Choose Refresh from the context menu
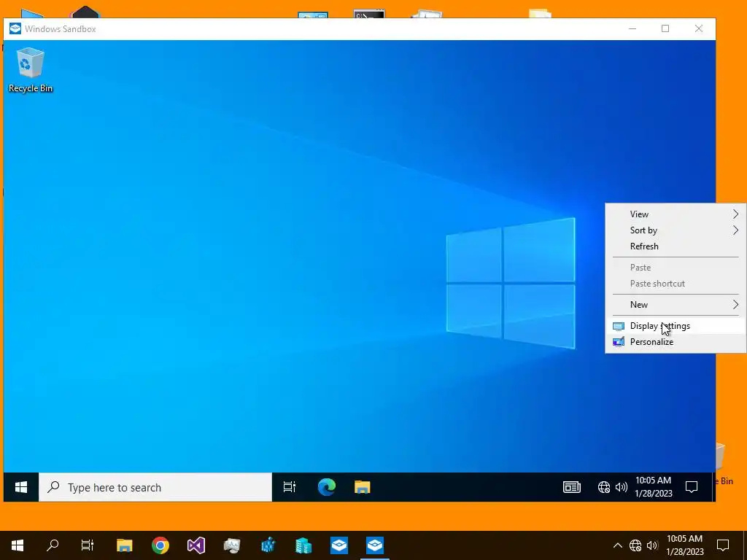The width and height of the screenshot is (747, 560). tap(676, 246)
